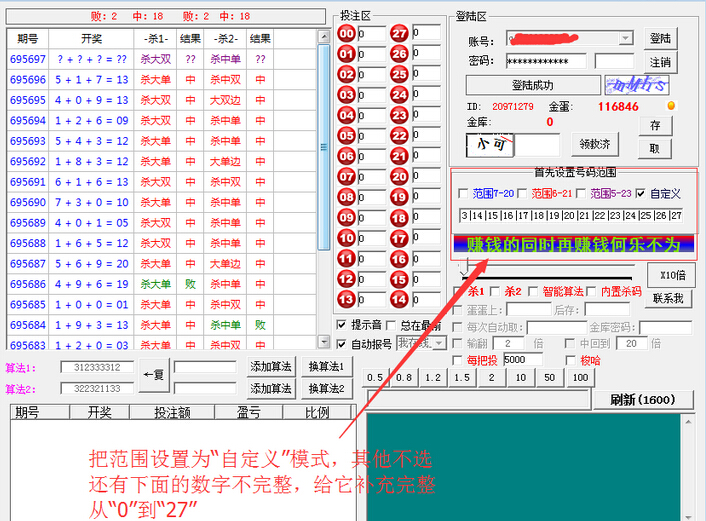706x521 pixels.
Task: Click red number ball 25
Action: click(399, 74)
